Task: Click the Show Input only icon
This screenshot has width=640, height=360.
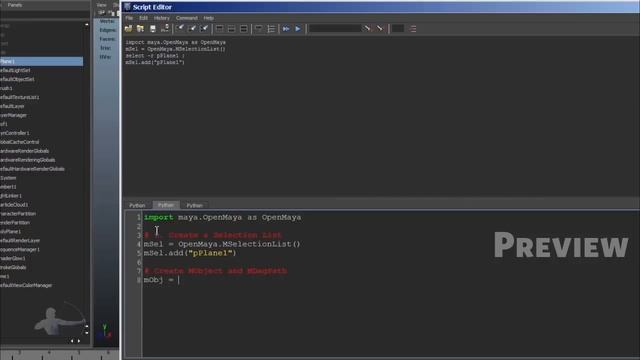Action: tap(231, 29)
